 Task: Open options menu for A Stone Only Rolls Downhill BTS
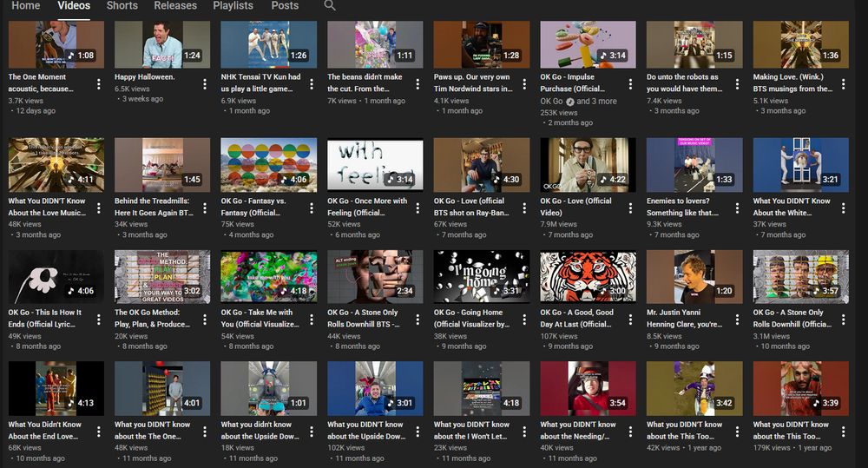tap(418, 320)
